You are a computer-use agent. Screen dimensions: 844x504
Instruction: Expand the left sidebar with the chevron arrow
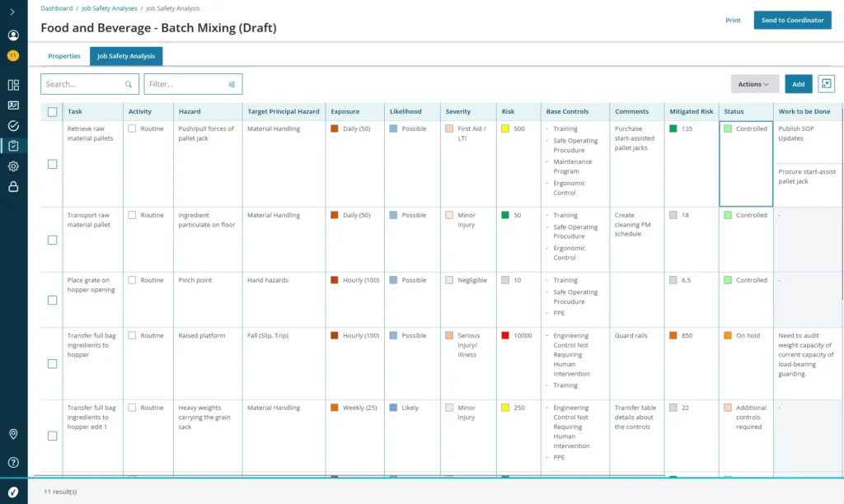12,12
